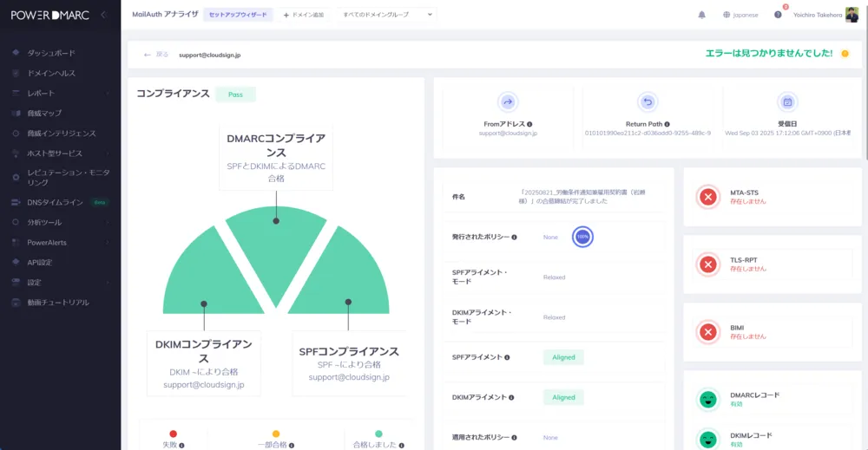This screenshot has width=868, height=450.
Task: Open the すべてのドメイングループ dropdown
Action: [386, 15]
